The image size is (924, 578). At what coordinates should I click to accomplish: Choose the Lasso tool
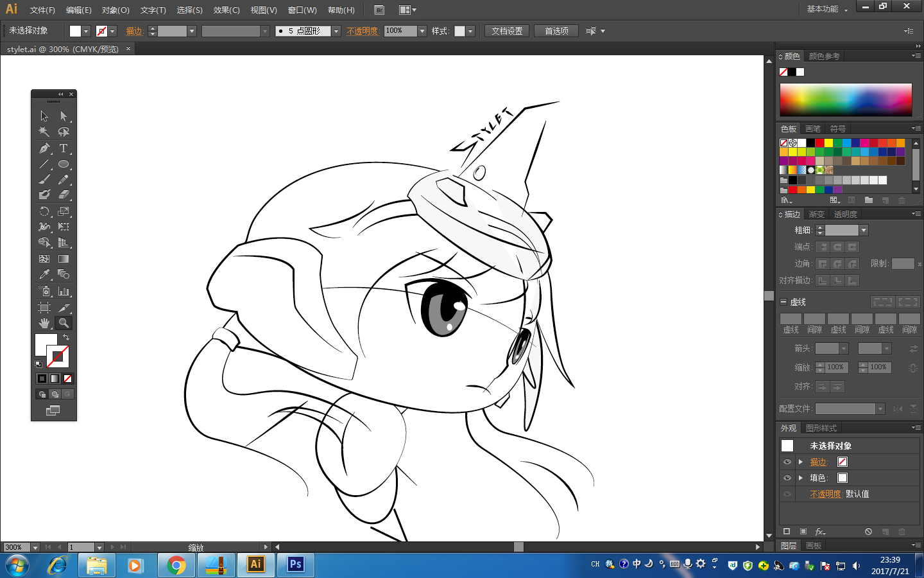[64, 132]
